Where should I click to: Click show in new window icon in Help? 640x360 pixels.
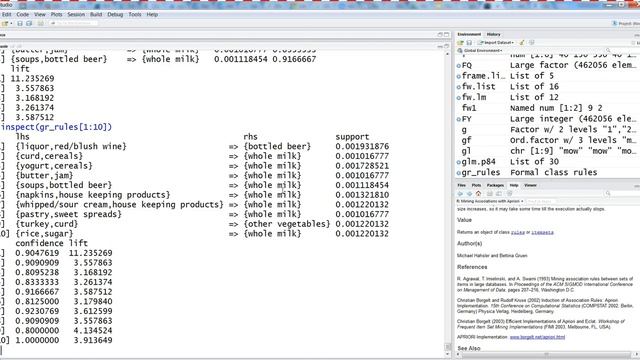point(499,194)
